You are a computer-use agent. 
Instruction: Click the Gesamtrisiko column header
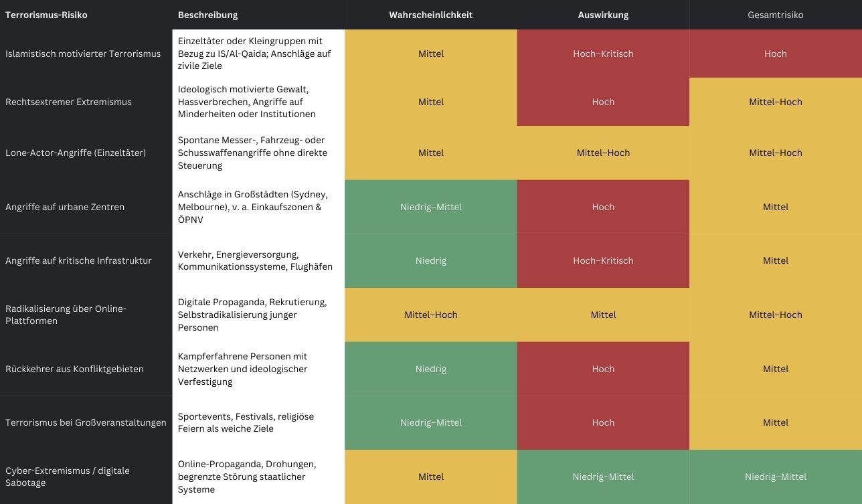click(775, 15)
